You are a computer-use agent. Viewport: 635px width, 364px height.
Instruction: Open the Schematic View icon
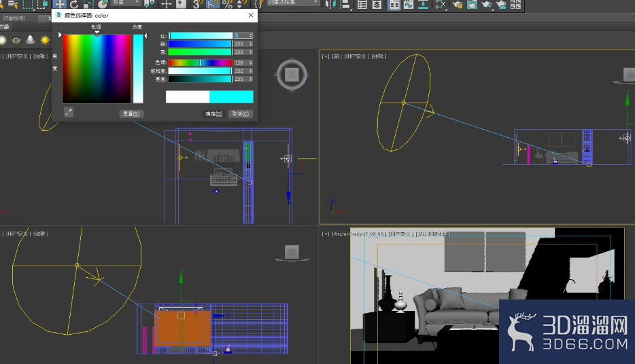(x=423, y=4)
